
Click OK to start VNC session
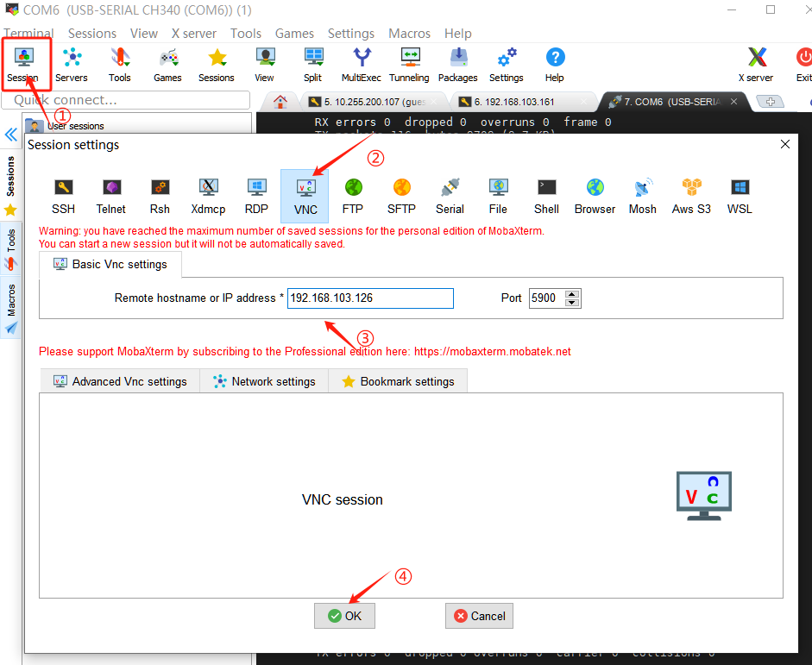(344, 616)
